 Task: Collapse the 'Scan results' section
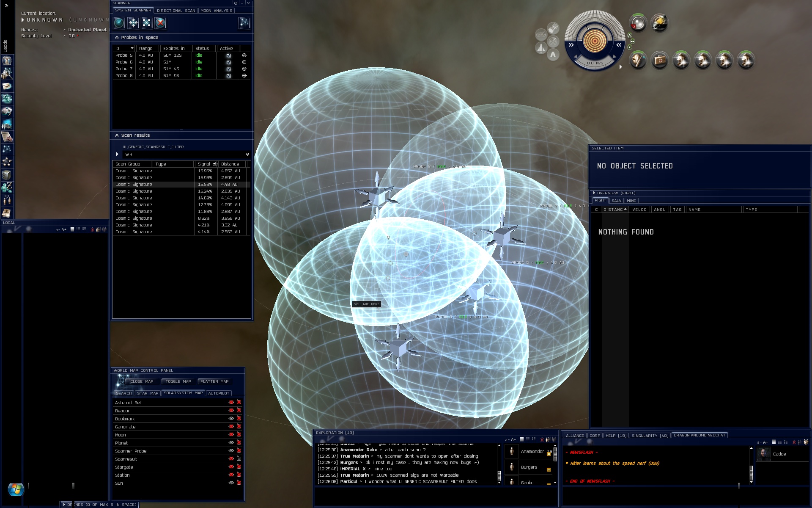(x=117, y=135)
